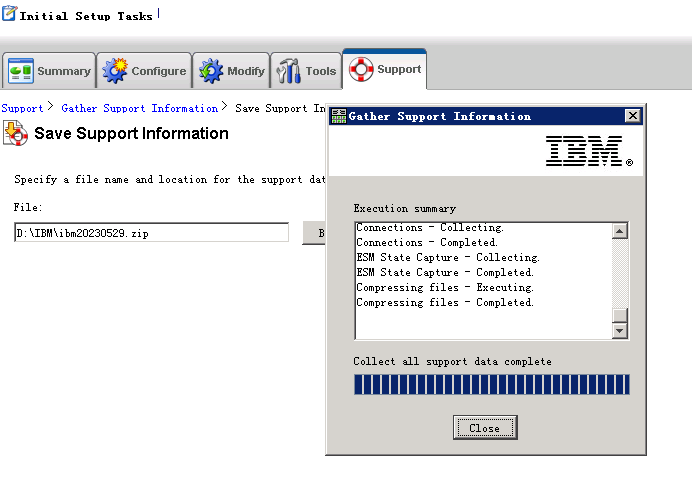The image size is (692, 493).
Task: Open the Configure tab
Action: 144,71
